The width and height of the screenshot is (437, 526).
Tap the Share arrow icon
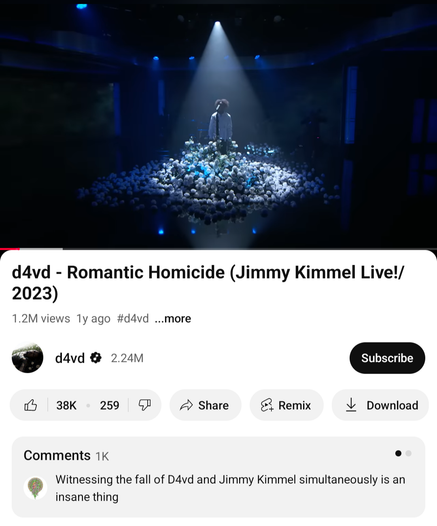tap(186, 405)
